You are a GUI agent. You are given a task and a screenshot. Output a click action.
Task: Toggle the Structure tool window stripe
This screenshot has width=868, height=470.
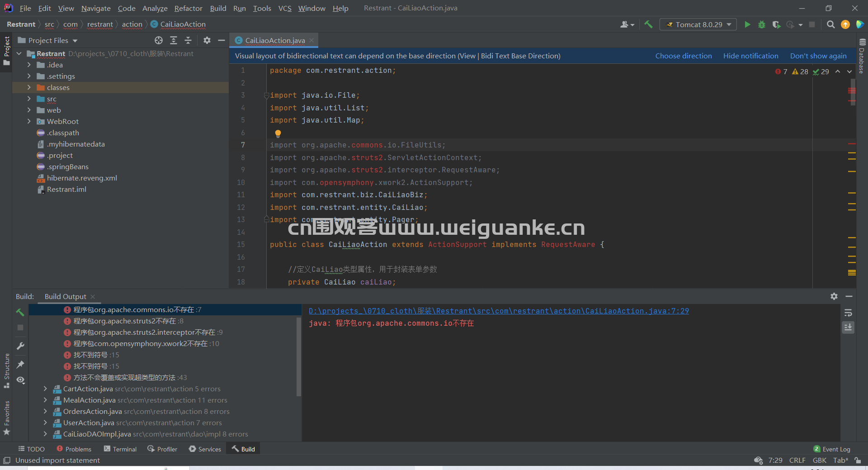coord(6,370)
